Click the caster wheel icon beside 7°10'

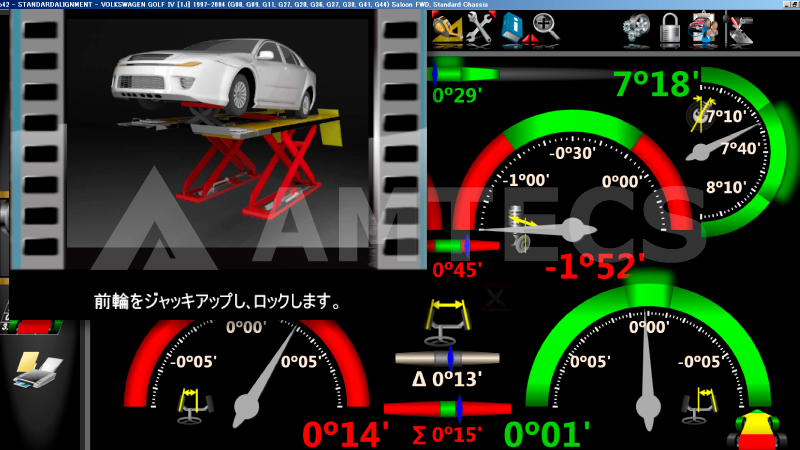tap(700, 114)
